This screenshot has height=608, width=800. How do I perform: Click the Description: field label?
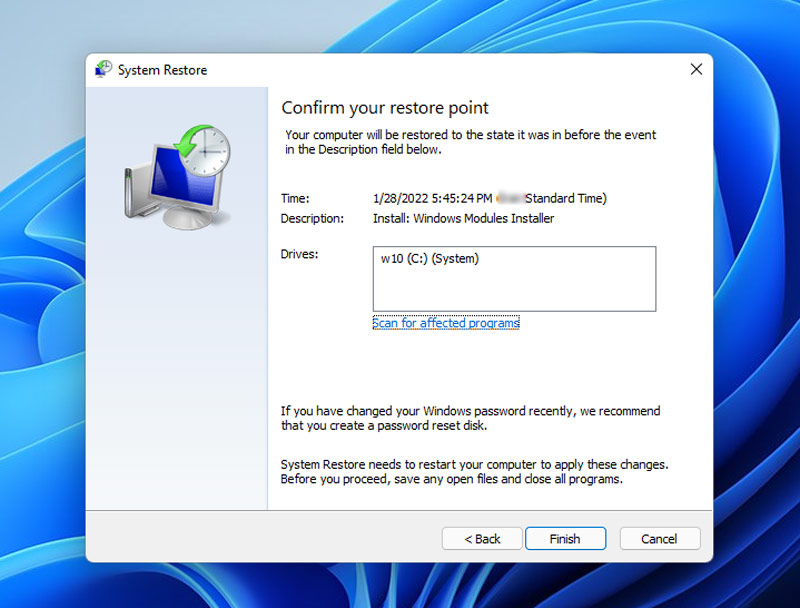(x=312, y=218)
